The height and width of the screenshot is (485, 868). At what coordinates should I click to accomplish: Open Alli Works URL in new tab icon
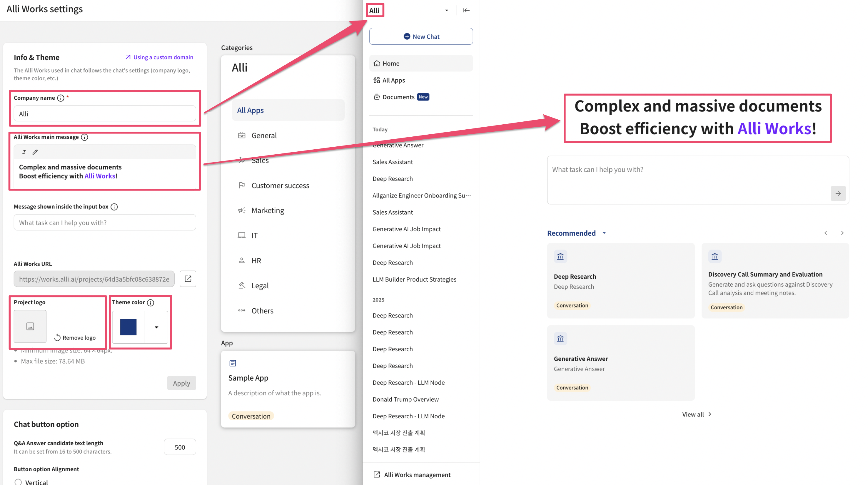[188, 279]
